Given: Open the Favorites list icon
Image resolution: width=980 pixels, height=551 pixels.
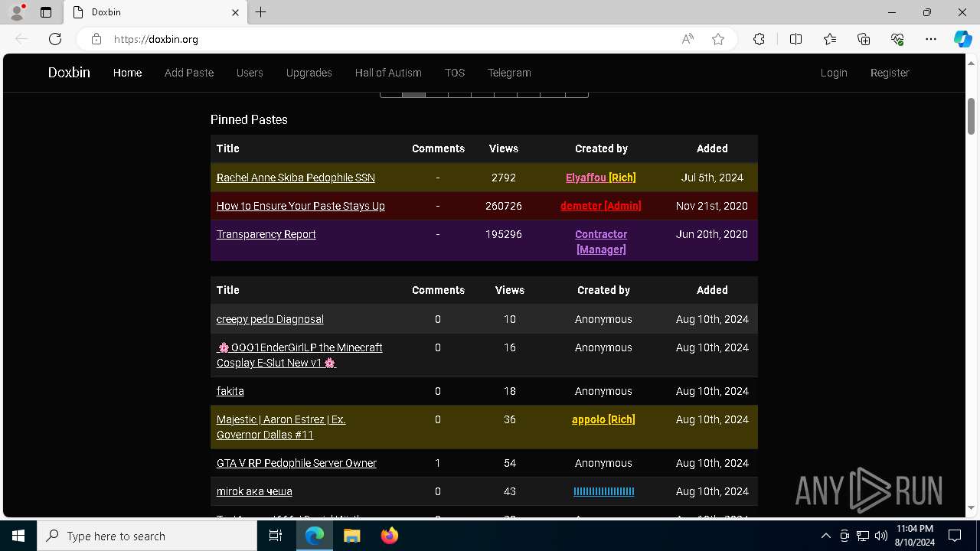Looking at the screenshot, I should click(830, 39).
